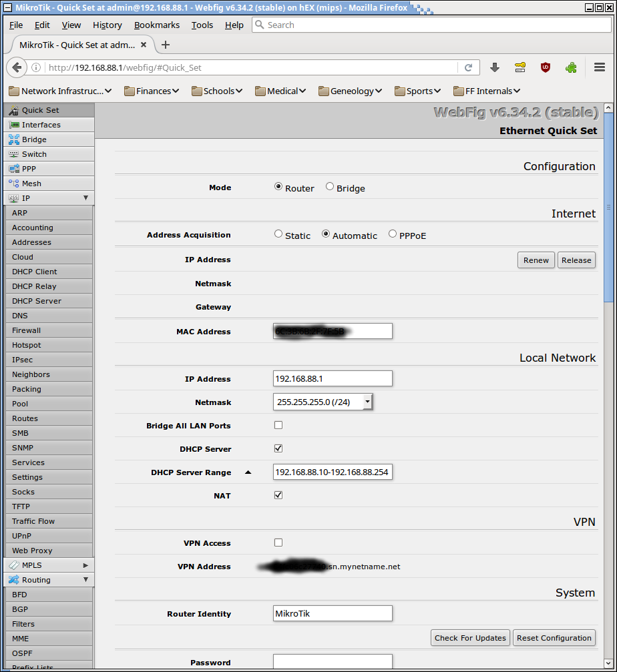Open the Tools menu

click(x=202, y=25)
